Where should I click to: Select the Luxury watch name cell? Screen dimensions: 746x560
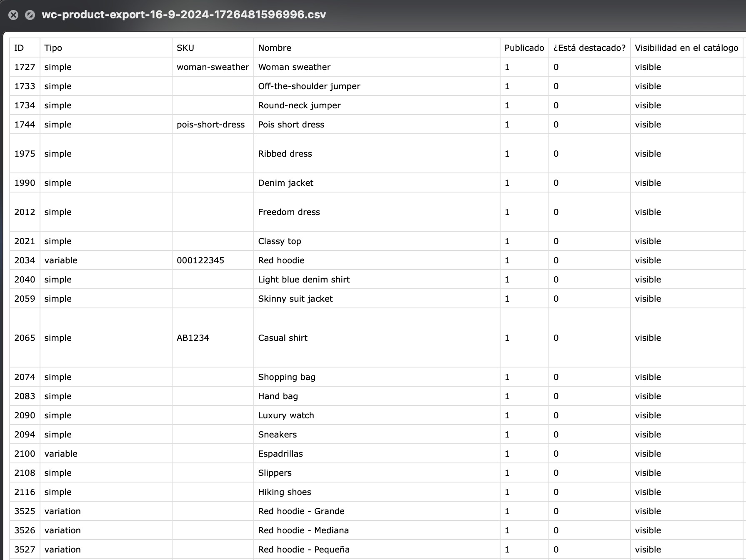pyautogui.click(x=286, y=415)
